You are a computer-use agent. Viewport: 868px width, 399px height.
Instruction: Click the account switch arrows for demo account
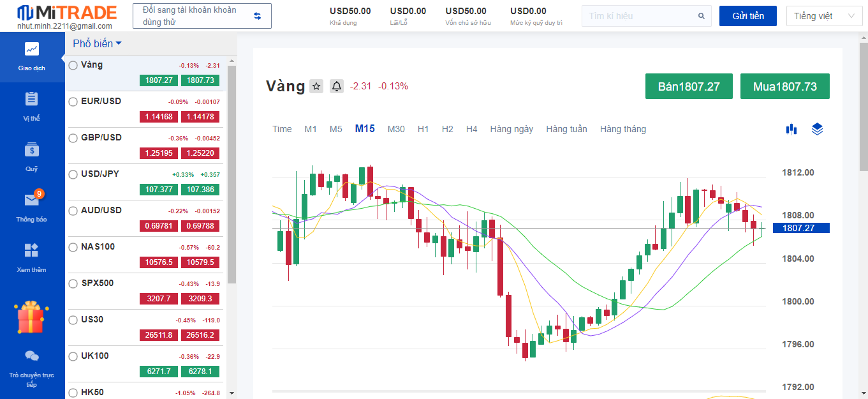(258, 15)
